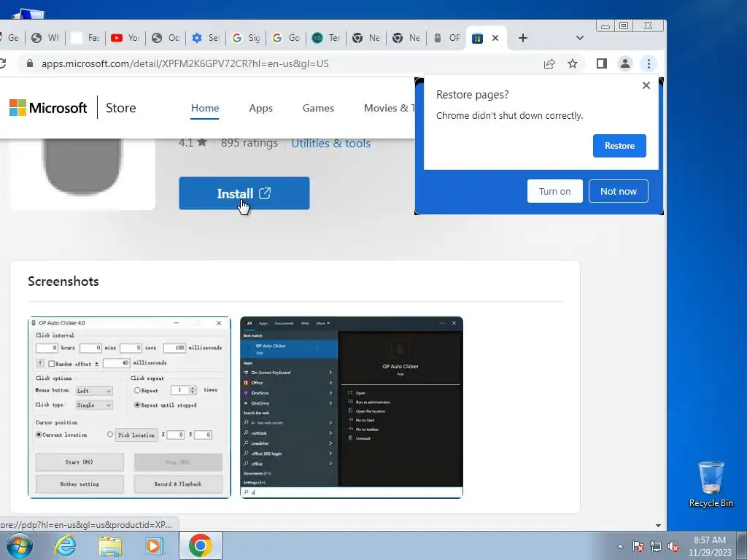Open the Utilities & tools category link
This screenshot has height=560, width=747.
pos(330,144)
